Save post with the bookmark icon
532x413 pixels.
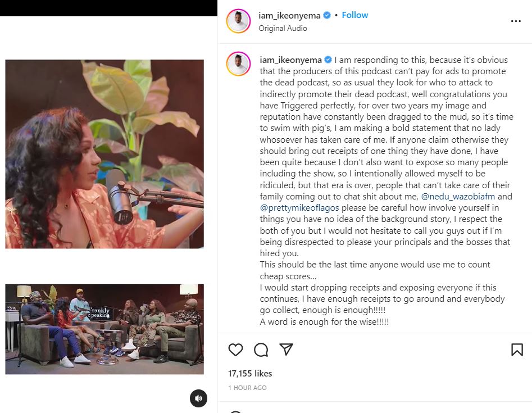click(x=517, y=350)
